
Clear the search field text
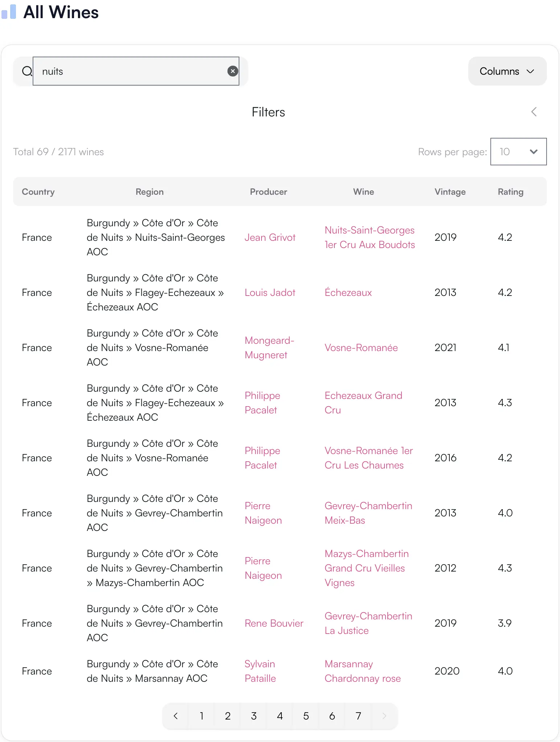point(232,71)
